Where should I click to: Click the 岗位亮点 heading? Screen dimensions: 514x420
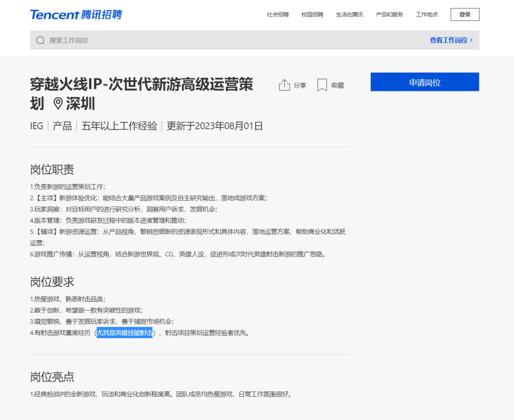(x=52, y=377)
